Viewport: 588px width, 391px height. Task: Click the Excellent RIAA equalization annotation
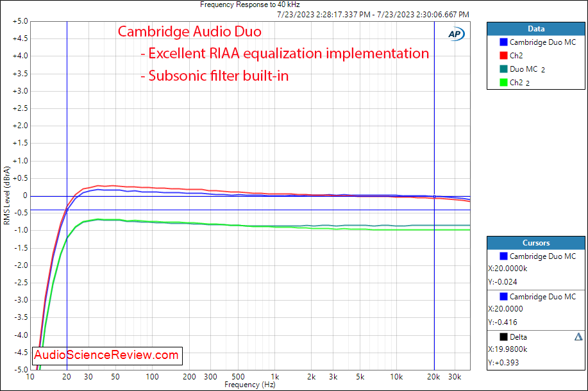coord(285,54)
